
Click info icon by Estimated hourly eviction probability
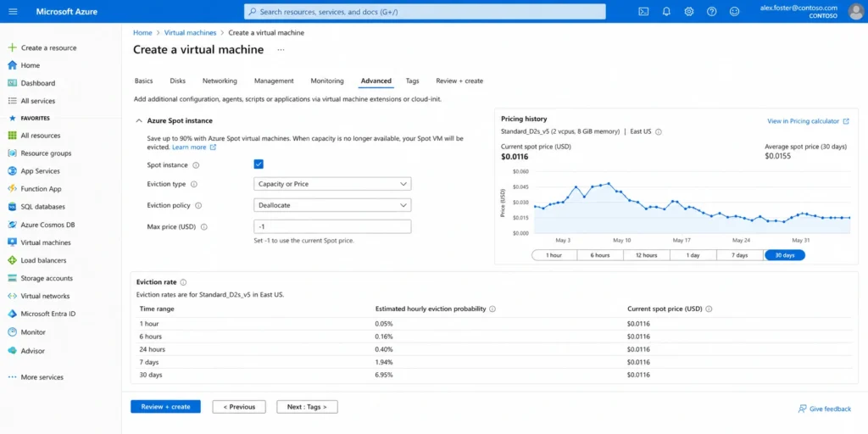[492, 309]
